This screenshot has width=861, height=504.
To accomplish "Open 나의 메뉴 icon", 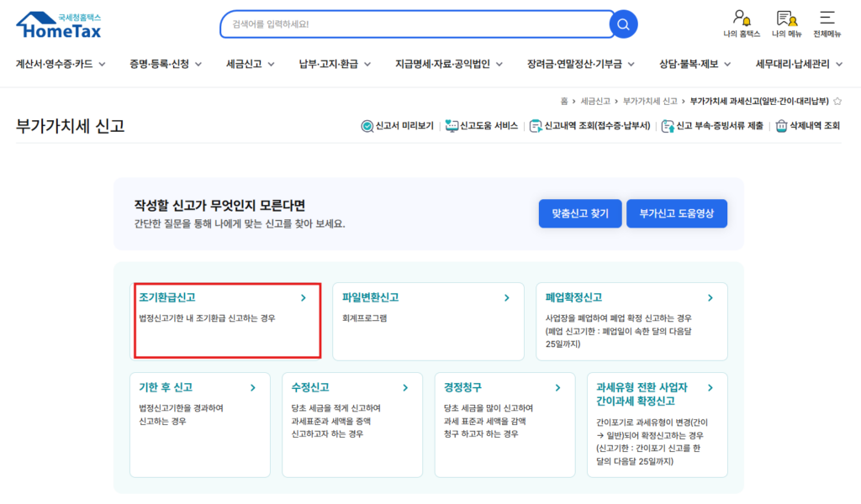I will (787, 18).
